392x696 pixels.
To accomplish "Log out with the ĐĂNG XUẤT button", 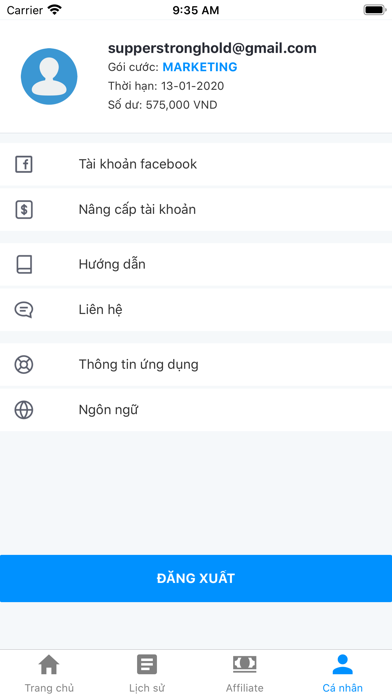I will (x=196, y=578).
